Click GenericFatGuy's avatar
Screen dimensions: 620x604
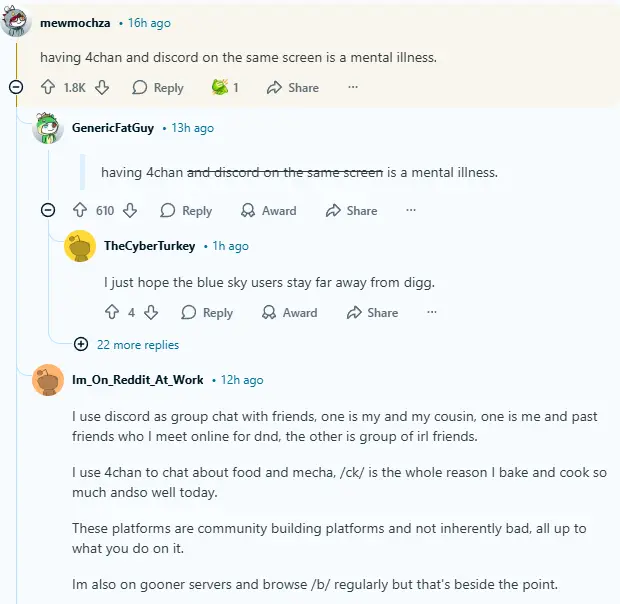tap(48, 129)
